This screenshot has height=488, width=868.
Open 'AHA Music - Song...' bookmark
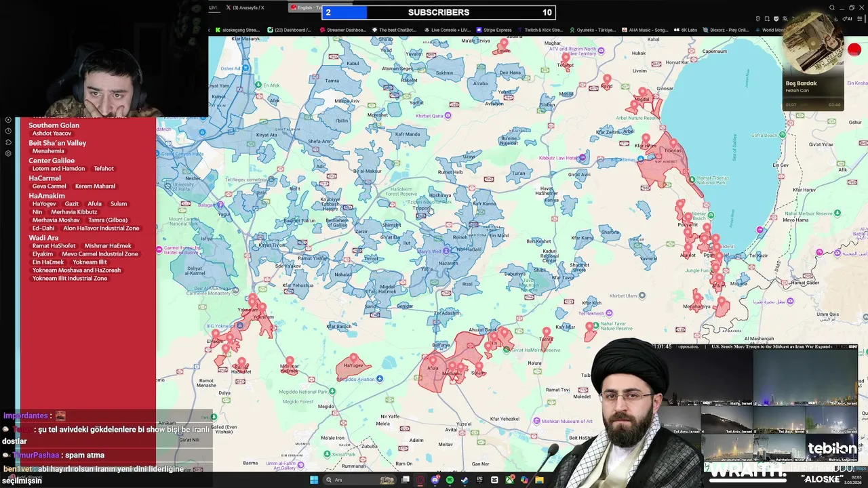(x=644, y=30)
